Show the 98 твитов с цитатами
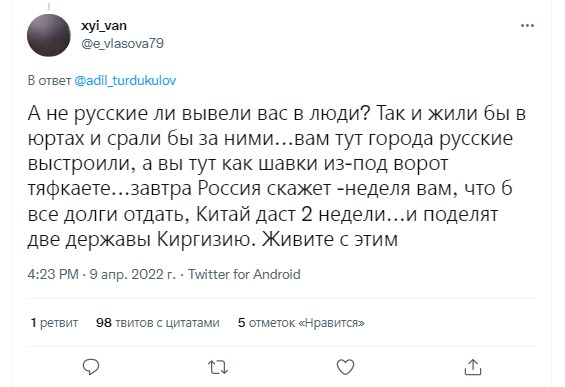The width and height of the screenshot is (565, 387). point(158,322)
